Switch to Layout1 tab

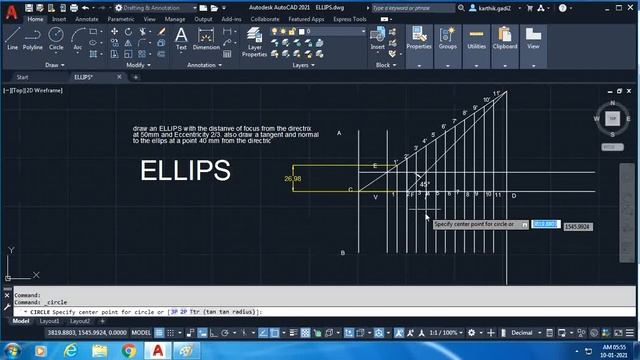[x=49, y=321]
